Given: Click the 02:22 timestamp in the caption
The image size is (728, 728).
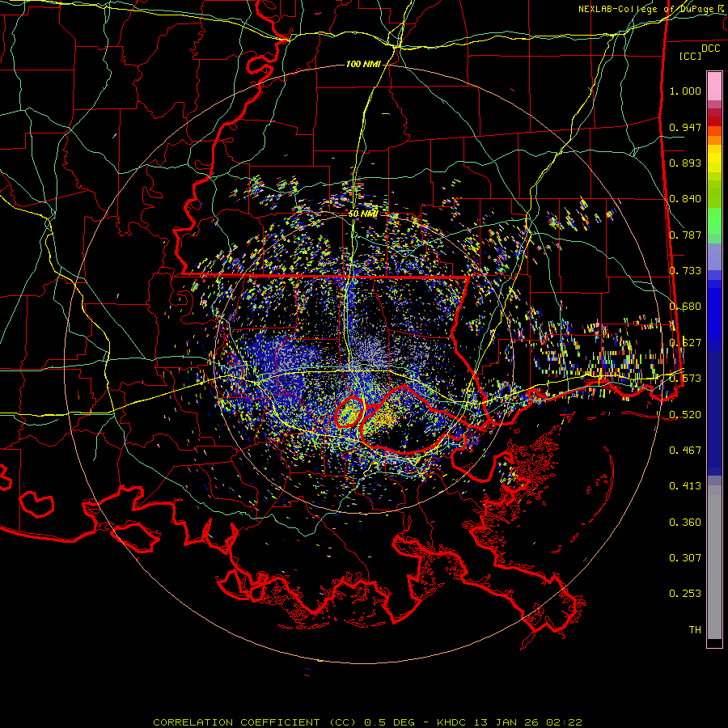Looking at the screenshot, I should click(x=563, y=722).
